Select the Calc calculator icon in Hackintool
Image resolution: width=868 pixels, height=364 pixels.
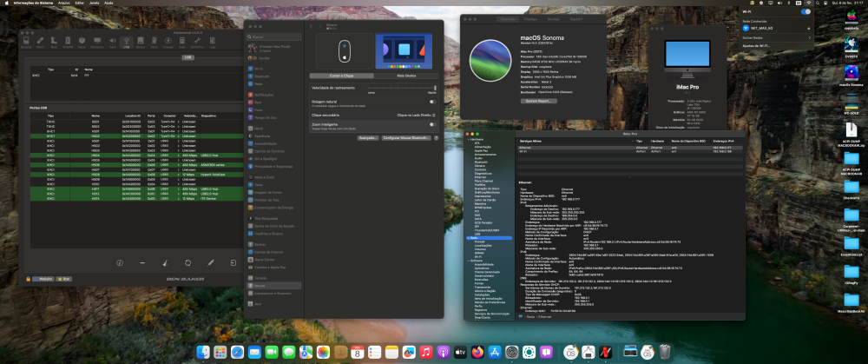(182, 42)
